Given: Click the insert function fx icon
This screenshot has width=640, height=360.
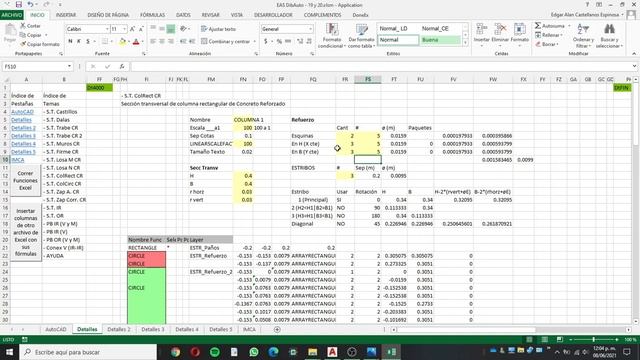Looking at the screenshot, I should coord(122,67).
